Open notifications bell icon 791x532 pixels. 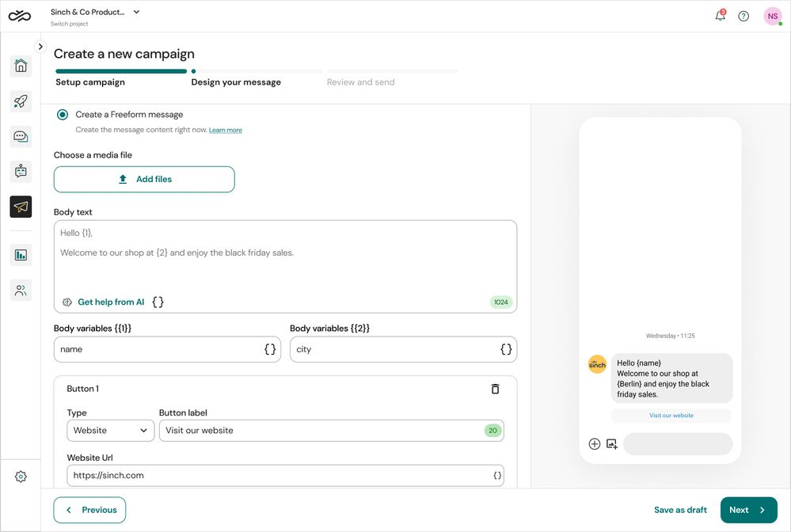pos(720,16)
